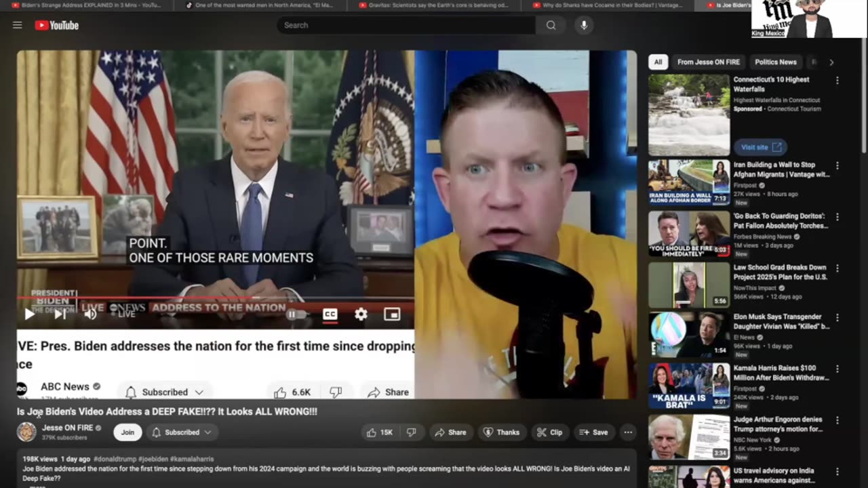Focus the YouTube search field
The width and height of the screenshot is (868, 488).
[x=406, y=25]
